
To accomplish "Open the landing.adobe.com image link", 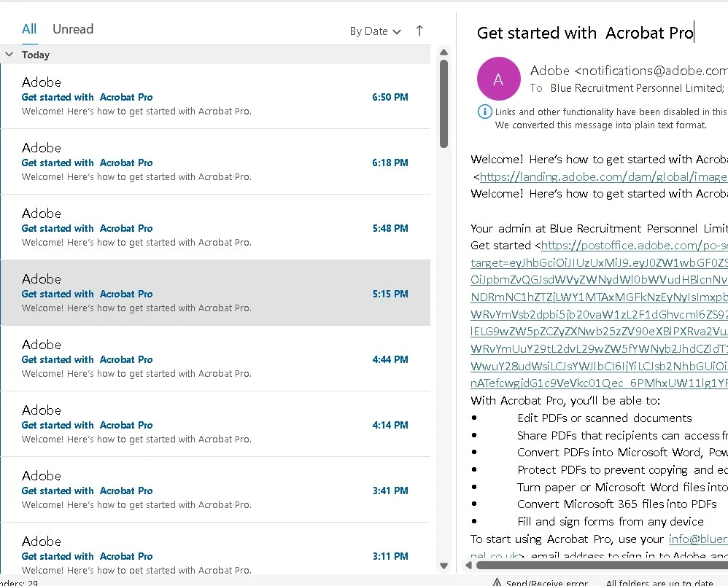I will 603,177.
